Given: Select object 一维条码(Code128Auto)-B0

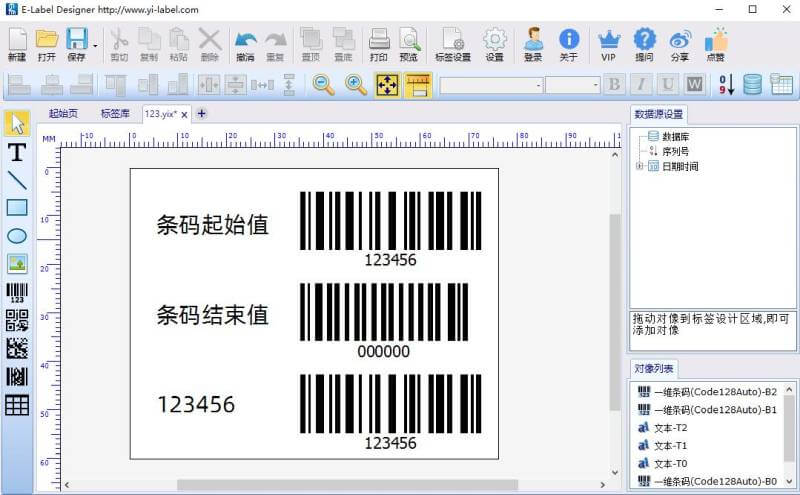Looking at the screenshot, I should click(x=707, y=481).
